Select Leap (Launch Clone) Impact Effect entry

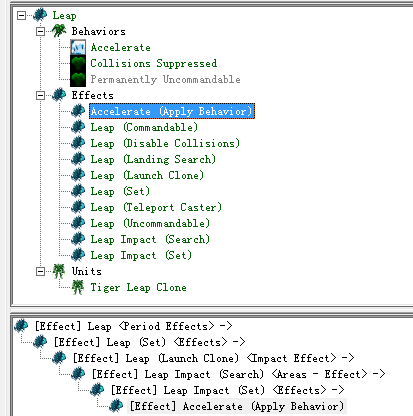coord(213,358)
